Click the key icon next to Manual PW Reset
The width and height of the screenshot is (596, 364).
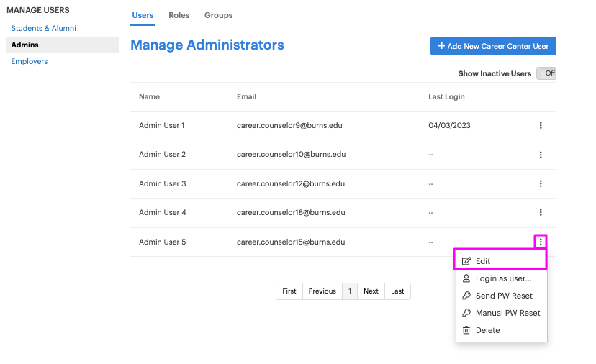[466, 313]
